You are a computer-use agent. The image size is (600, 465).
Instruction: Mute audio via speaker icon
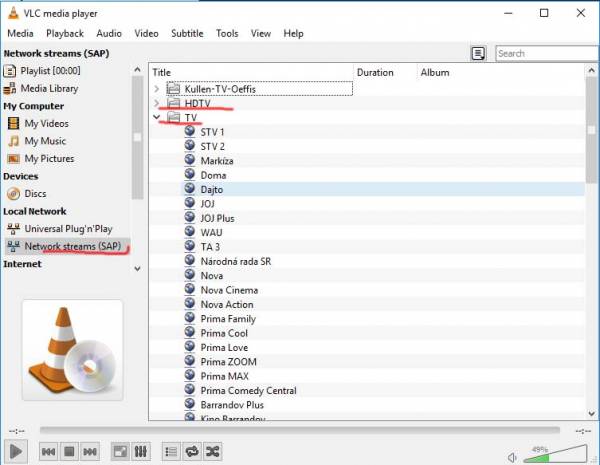pyautogui.click(x=512, y=457)
